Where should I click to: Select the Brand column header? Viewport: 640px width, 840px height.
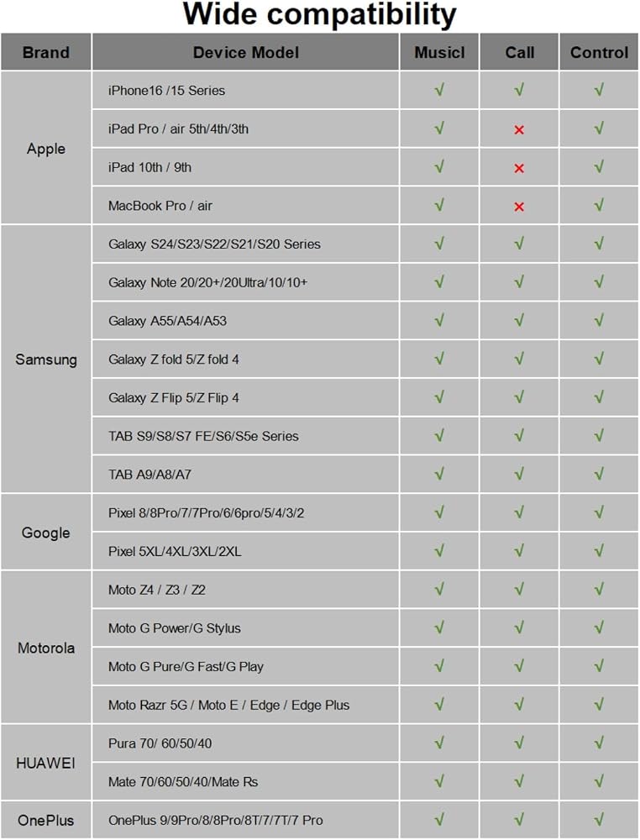point(46,52)
